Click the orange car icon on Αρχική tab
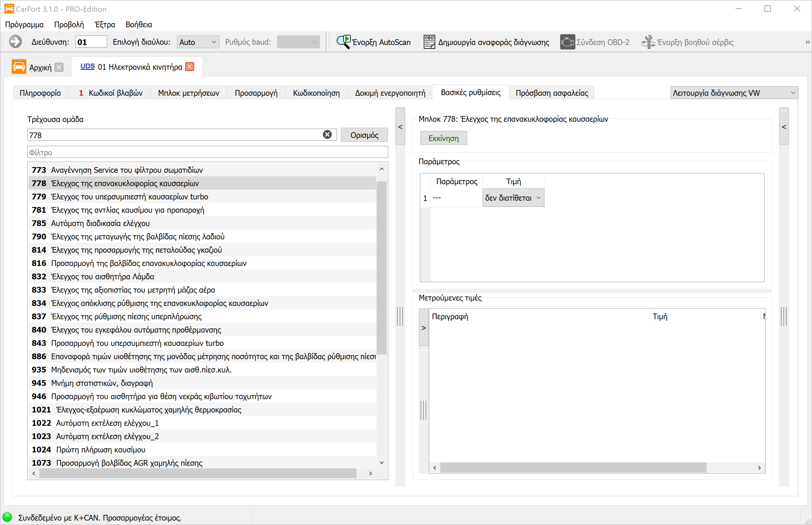 19,67
